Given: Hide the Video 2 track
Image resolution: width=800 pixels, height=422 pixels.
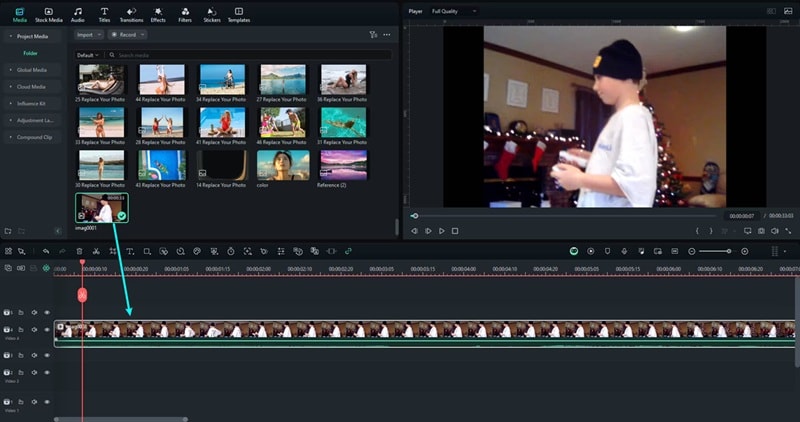Looking at the screenshot, I should coord(47,373).
